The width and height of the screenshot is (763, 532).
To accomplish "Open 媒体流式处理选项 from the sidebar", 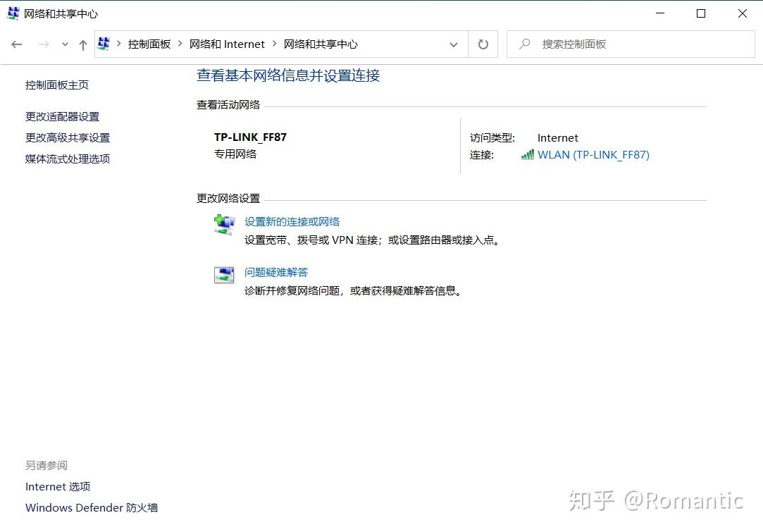I will point(67,159).
